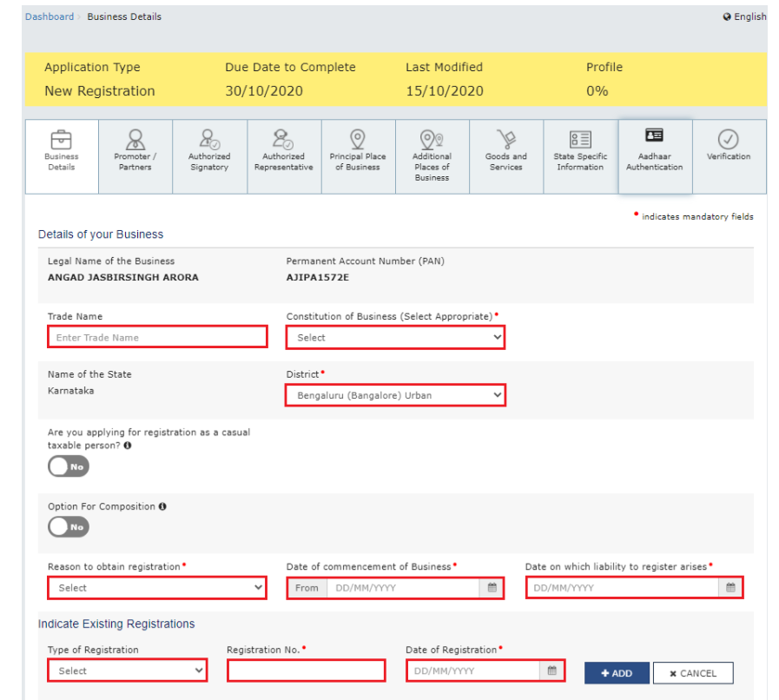Click the Aadhaar Authentication card icon
The width and height of the screenshot is (779, 700).
(654, 135)
